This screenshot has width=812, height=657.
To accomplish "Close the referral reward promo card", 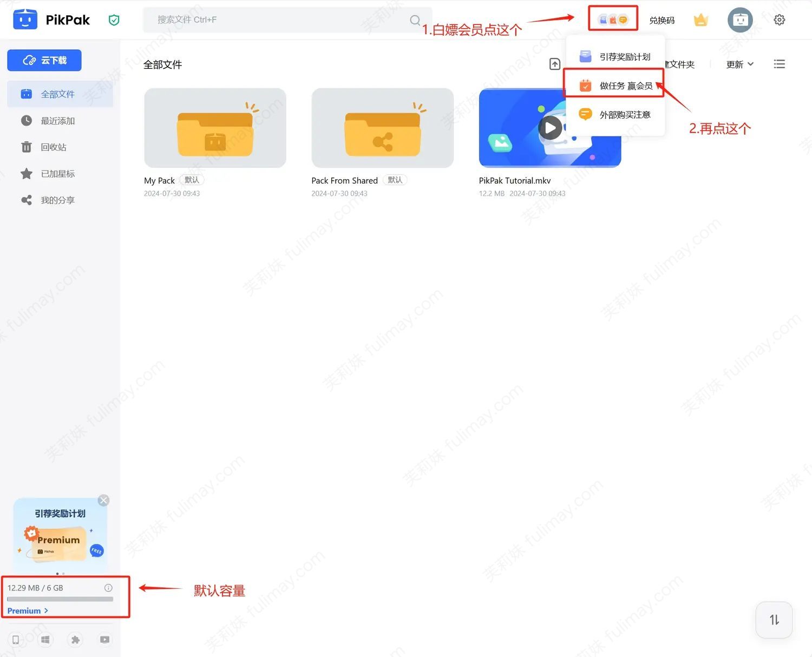I will [103, 501].
